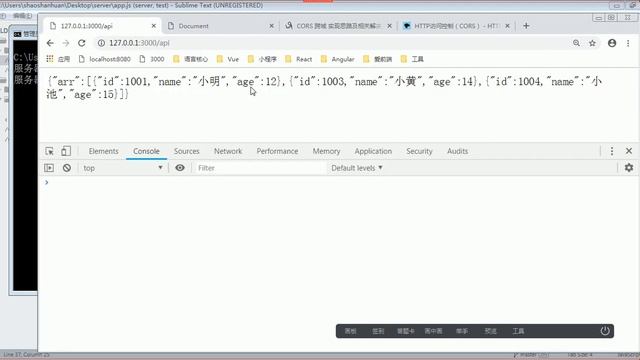Viewport: 640px width, 360px height.
Task: Open the Chrome profile avatar
Action: tap(612, 43)
